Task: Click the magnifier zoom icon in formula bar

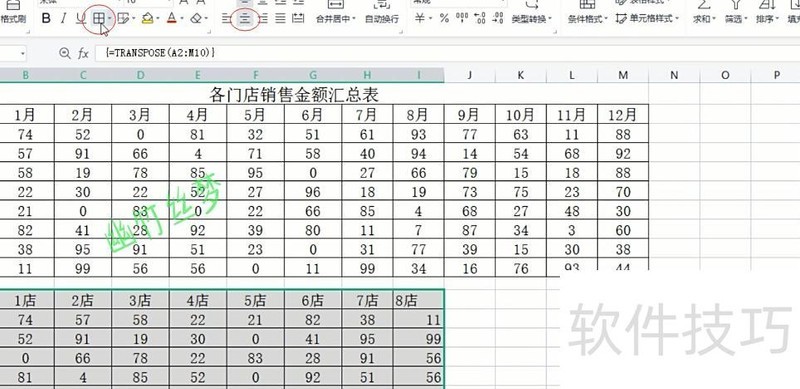Action: [x=64, y=53]
